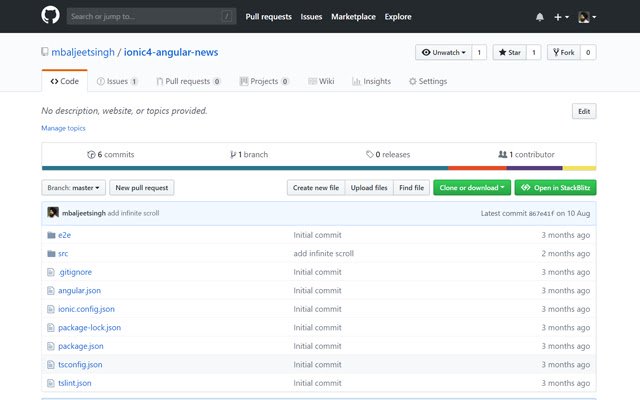Go to Pull requests in top navigation
This screenshot has height=400, width=640.
[x=268, y=17]
